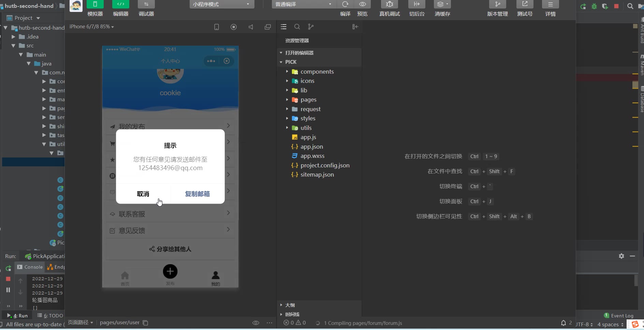
Task: Click 取消 in the dialog
Action: click(143, 194)
